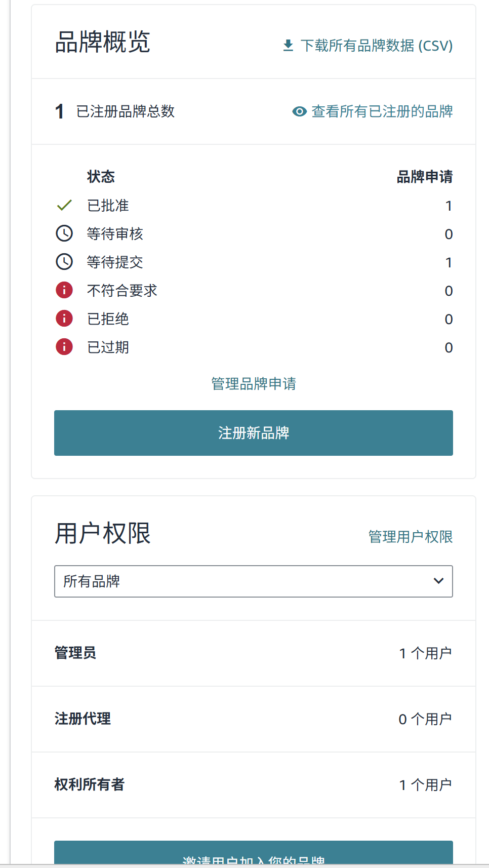Click the eye icon for registered brands
The height and width of the screenshot is (868, 489).
click(x=300, y=111)
